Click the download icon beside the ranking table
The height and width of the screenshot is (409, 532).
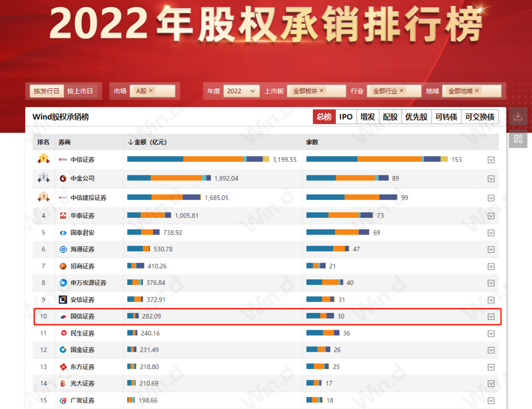[x=518, y=117]
